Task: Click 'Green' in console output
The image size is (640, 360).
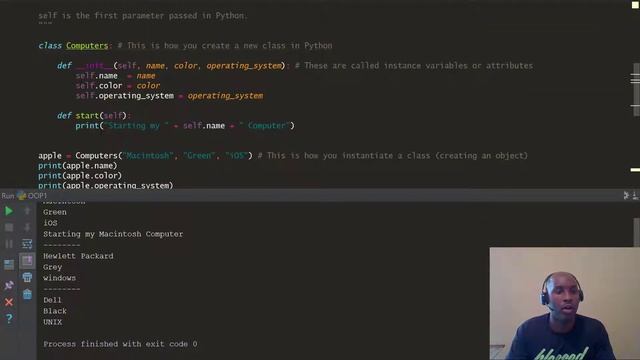Action: 55,212
